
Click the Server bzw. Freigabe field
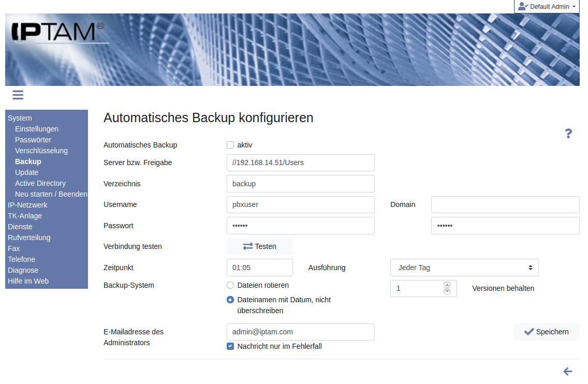pyautogui.click(x=300, y=163)
